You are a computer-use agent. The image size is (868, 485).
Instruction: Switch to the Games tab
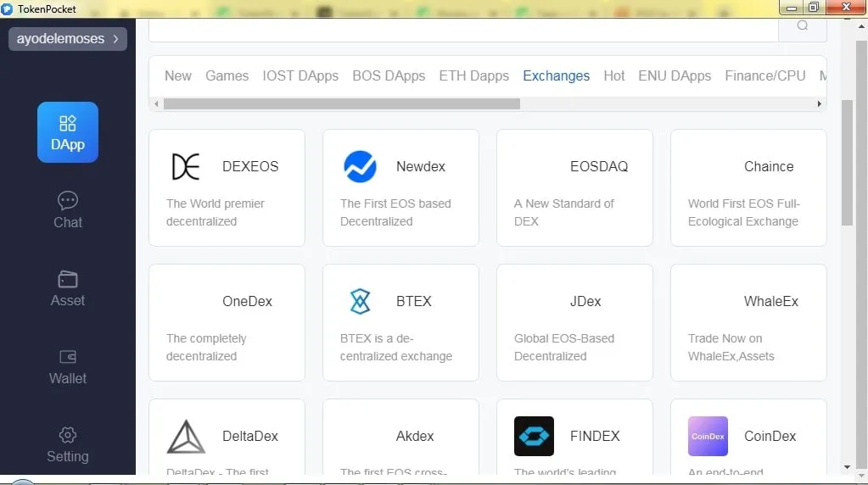[x=227, y=75]
